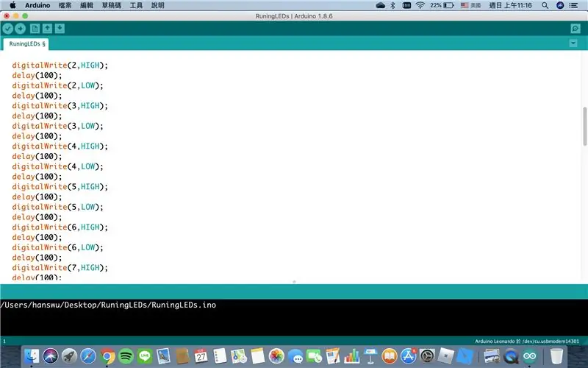
Task: Click the Verify checkmark button
Action: pos(8,29)
